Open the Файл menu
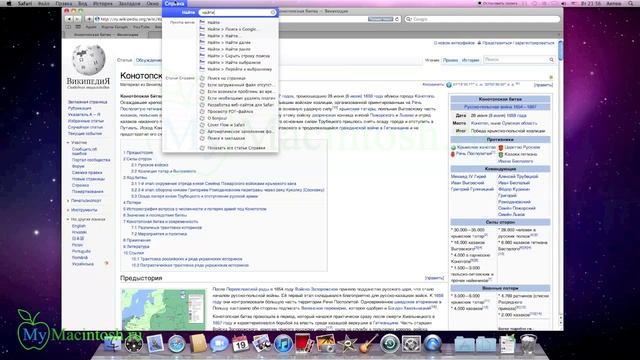The width and height of the screenshot is (640, 360). [x=44, y=3]
